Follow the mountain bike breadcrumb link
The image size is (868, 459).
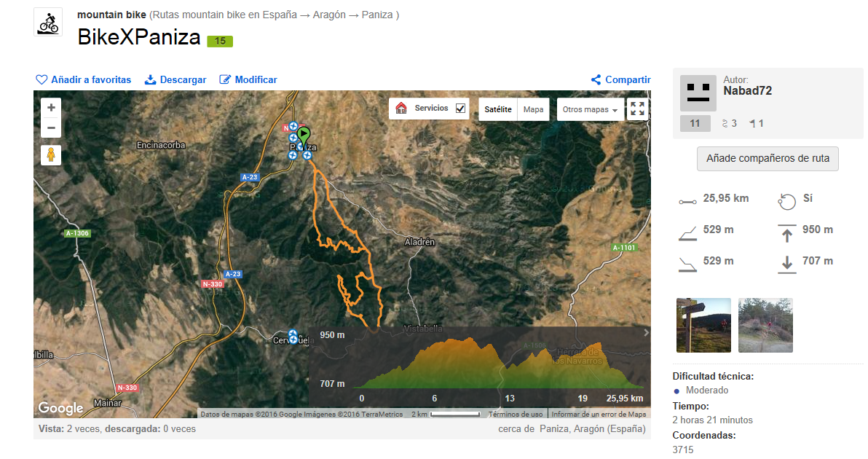[x=112, y=15]
